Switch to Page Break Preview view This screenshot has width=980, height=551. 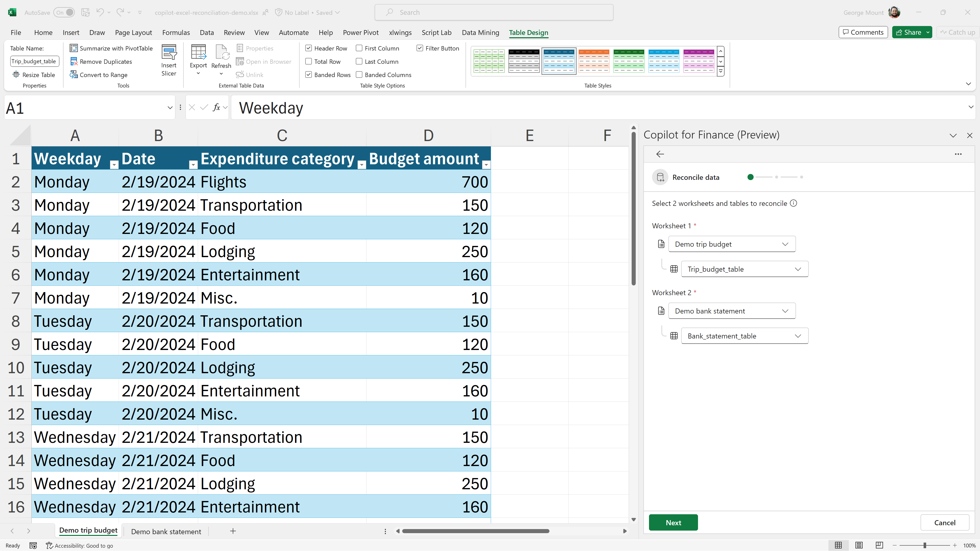tap(879, 545)
